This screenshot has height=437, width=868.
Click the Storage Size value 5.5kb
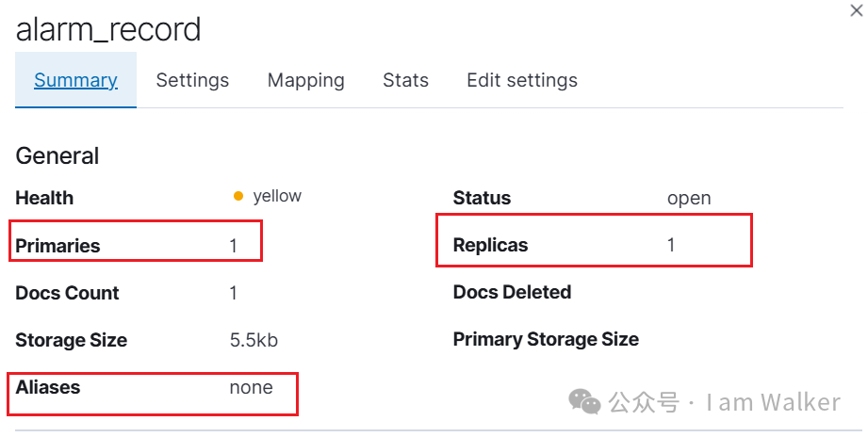click(254, 340)
